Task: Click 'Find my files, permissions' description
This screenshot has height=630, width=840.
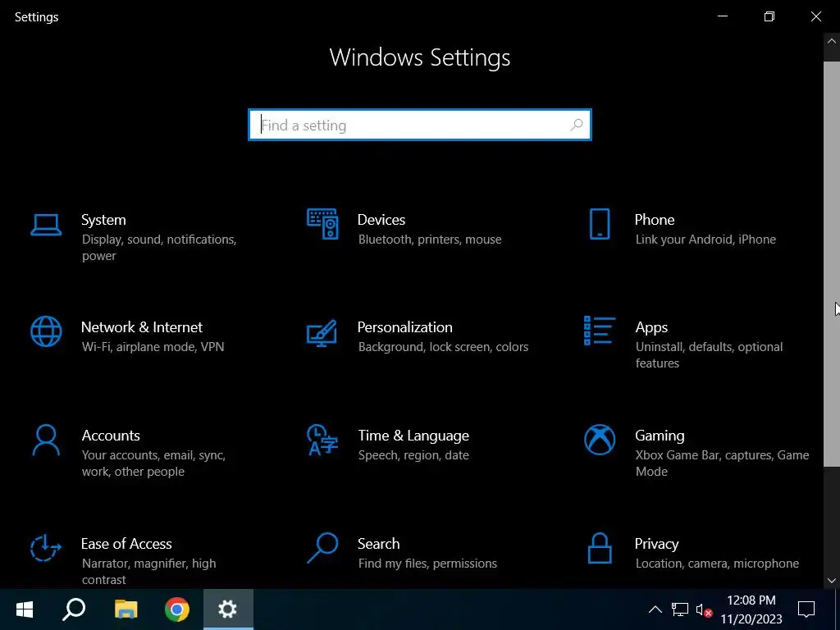Action: [x=427, y=564]
